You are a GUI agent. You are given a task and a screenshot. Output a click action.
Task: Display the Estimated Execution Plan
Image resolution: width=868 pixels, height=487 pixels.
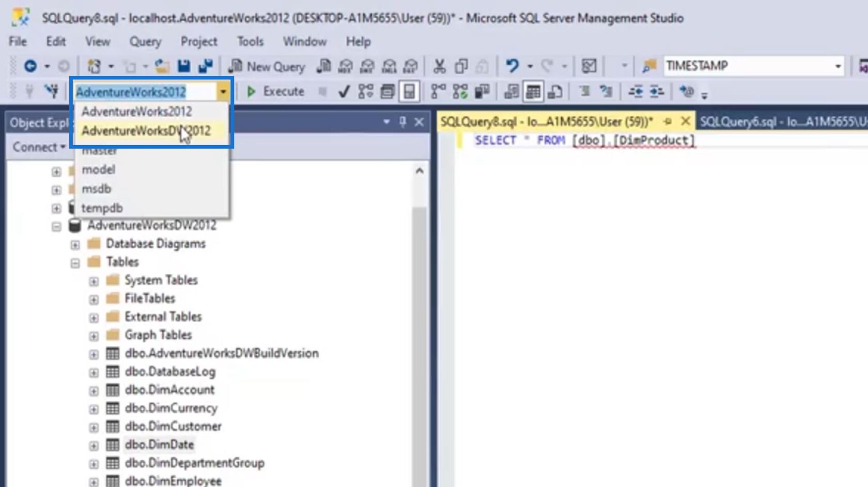[366, 92]
